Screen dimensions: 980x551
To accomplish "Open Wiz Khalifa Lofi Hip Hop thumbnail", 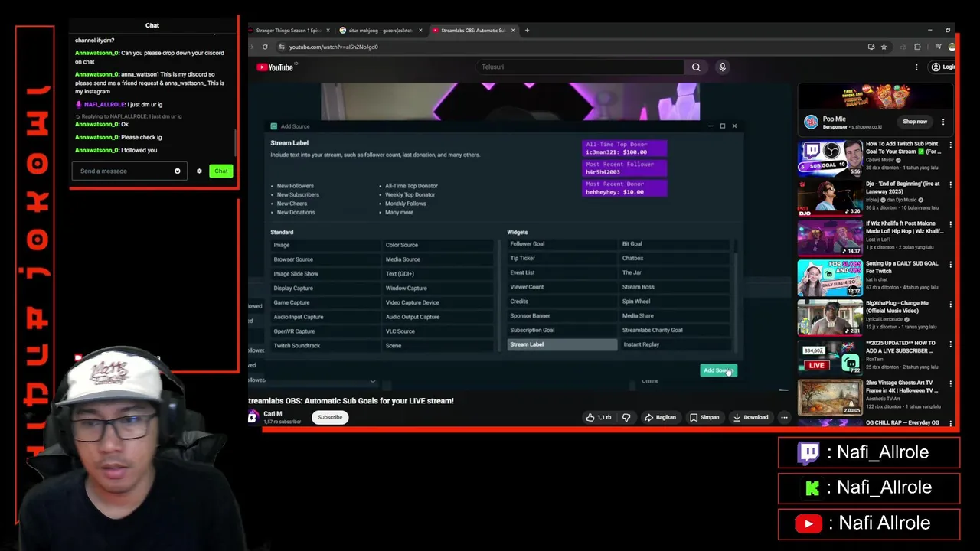I will (830, 238).
